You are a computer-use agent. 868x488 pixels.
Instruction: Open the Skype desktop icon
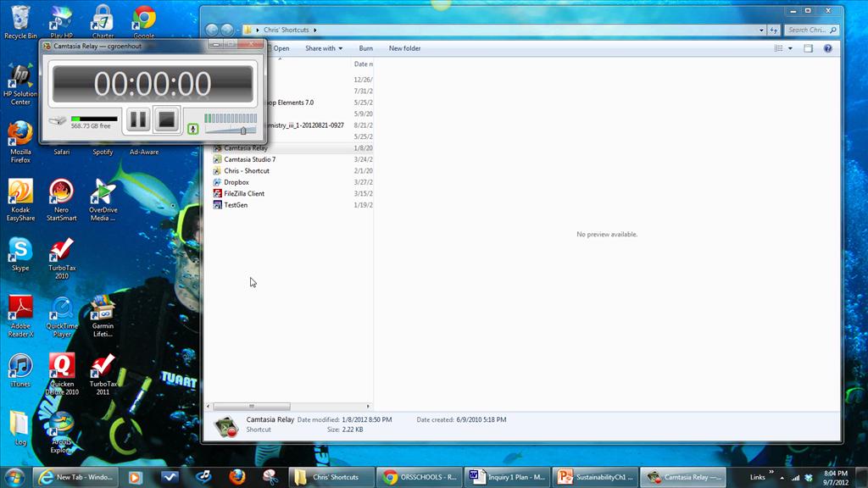click(x=20, y=254)
